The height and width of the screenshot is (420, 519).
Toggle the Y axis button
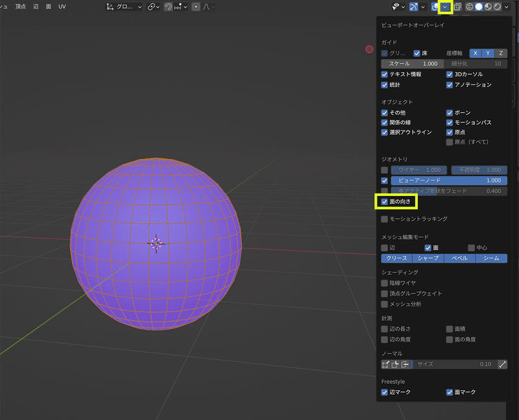(x=488, y=53)
